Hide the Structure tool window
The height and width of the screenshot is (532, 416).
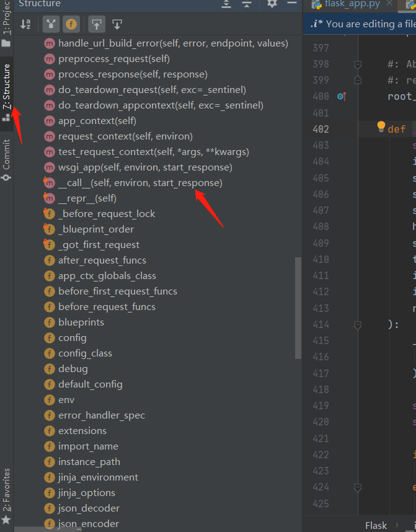pos(292,3)
